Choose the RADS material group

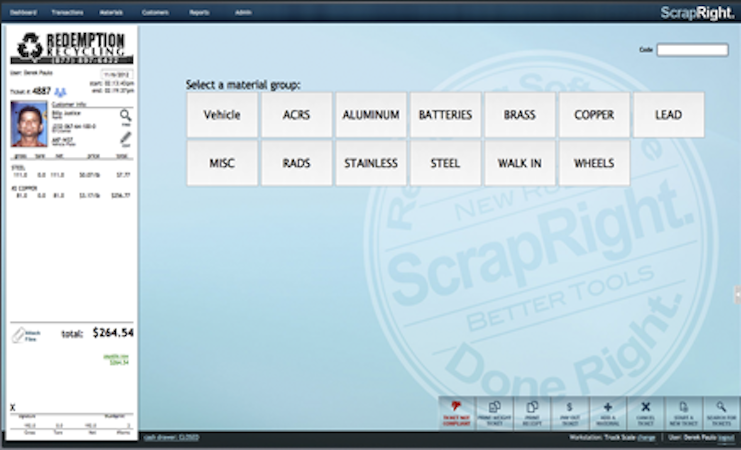click(296, 163)
